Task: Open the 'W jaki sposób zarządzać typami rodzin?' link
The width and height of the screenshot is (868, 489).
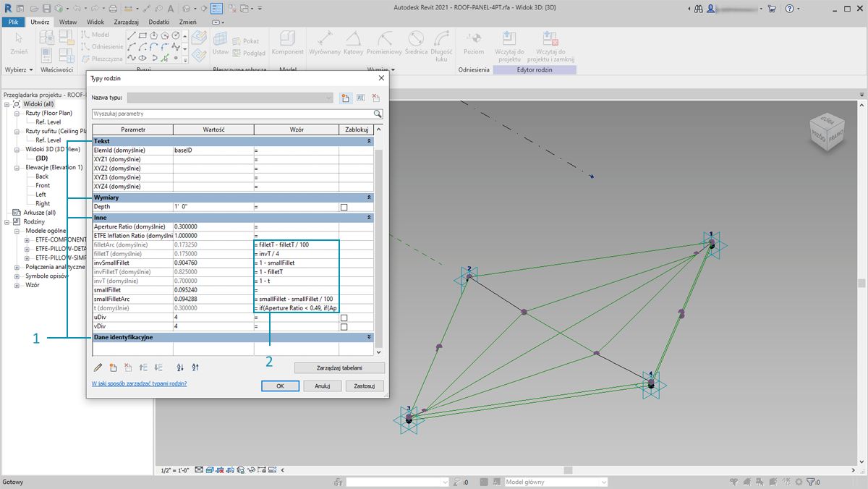Action: click(139, 383)
